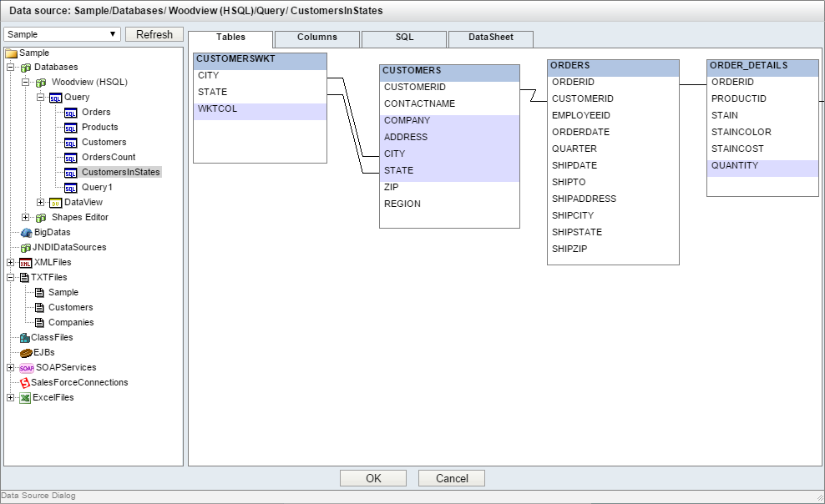Image resolution: width=825 pixels, height=504 pixels.
Task: Collapse the TXTFiles node
Action: tap(11, 277)
